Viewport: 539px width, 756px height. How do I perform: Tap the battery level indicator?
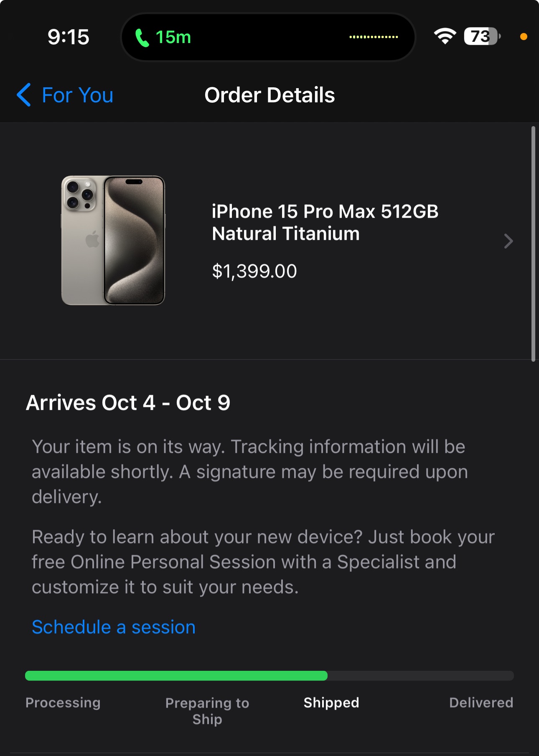coord(481,36)
